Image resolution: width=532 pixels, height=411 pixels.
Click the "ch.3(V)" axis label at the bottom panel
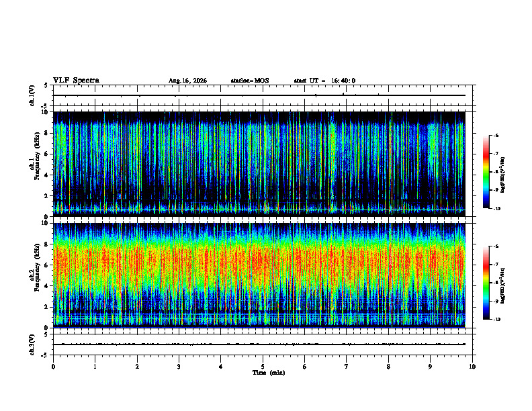click(x=32, y=345)
